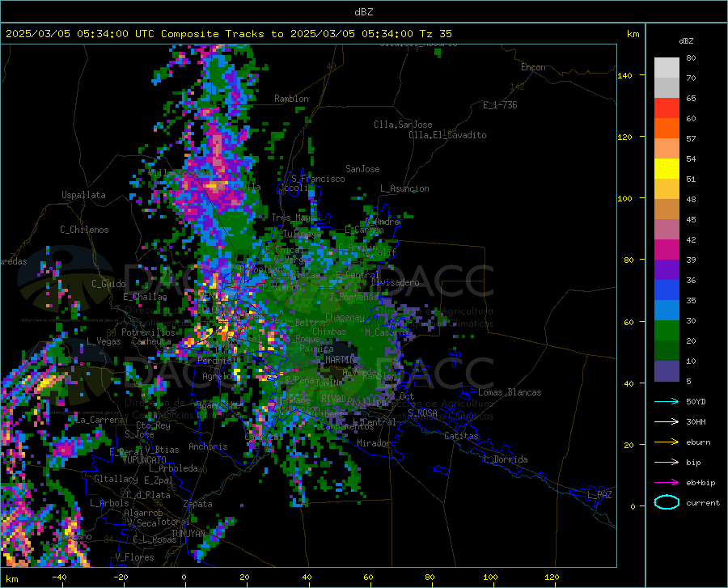The image size is (728, 588).
Task: Pick the magenta 39–42 dBZ swatch
Action: pos(667,250)
